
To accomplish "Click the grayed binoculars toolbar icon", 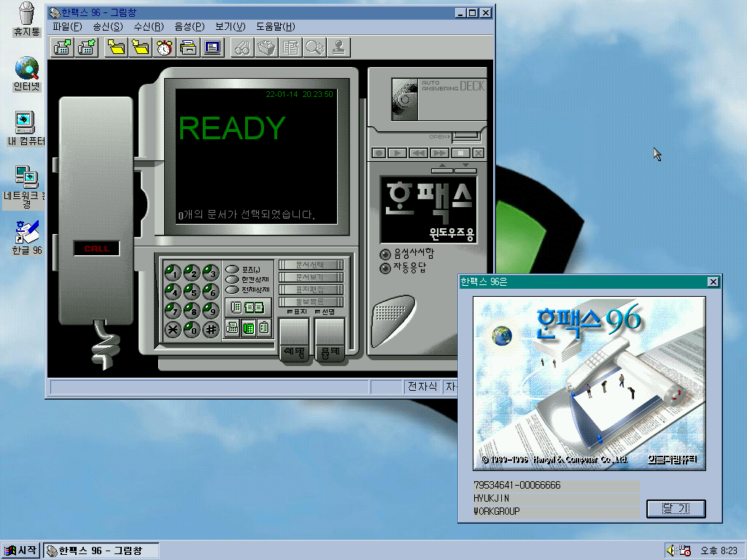I will tap(242, 47).
